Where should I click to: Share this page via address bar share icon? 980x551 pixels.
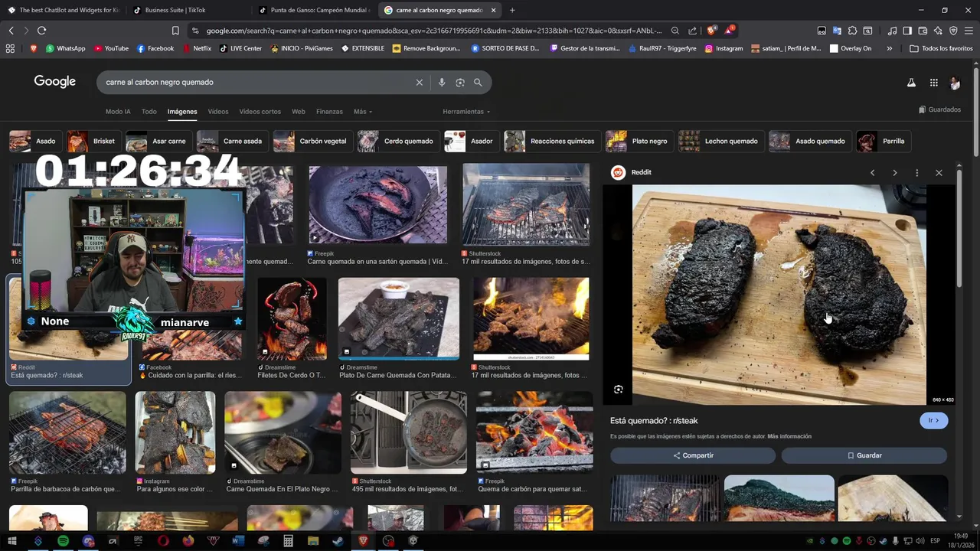click(692, 31)
